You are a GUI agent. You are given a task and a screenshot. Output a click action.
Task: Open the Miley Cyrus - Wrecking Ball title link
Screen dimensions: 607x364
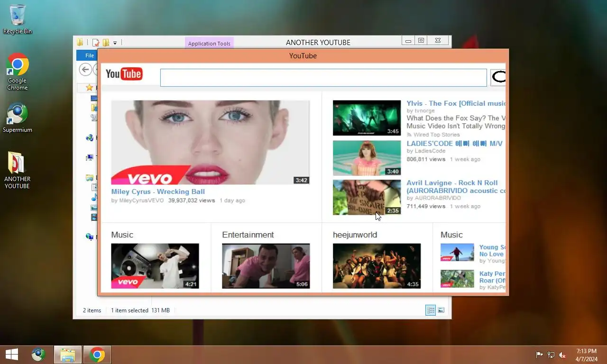[158, 191]
